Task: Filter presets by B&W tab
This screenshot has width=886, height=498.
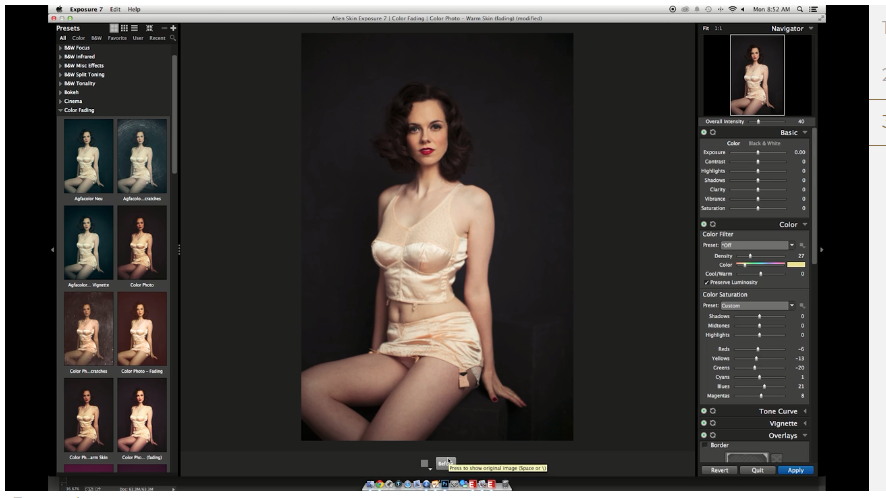Action: tap(97, 38)
